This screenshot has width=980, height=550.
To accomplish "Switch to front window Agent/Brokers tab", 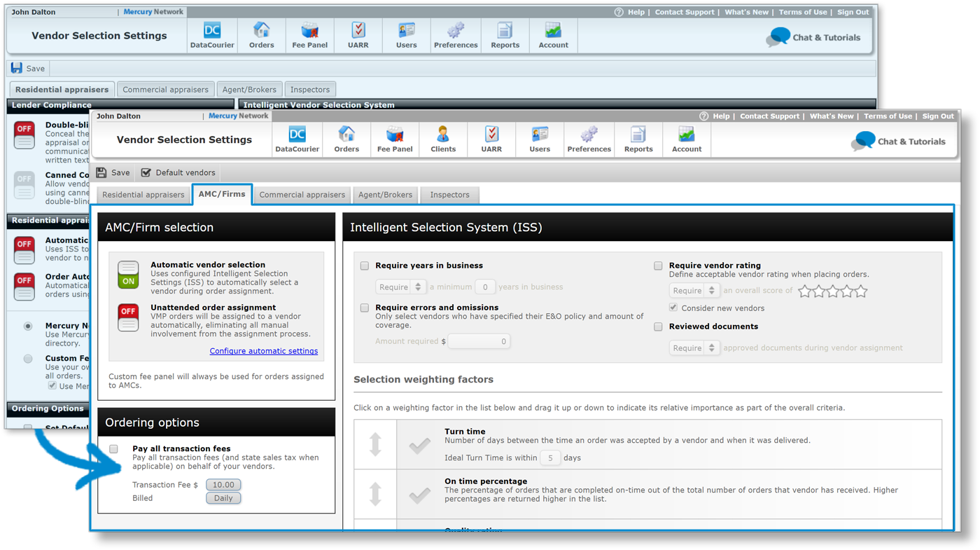I will click(386, 195).
